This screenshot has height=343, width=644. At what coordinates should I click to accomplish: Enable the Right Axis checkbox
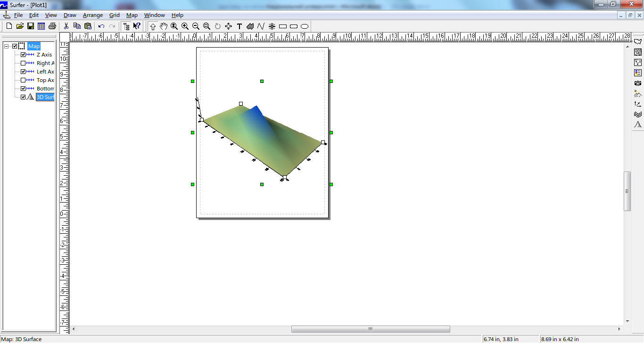pyautogui.click(x=23, y=63)
